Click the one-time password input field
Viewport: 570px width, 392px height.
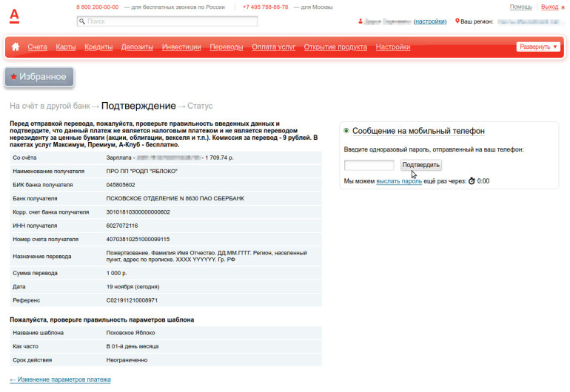pyautogui.click(x=369, y=165)
